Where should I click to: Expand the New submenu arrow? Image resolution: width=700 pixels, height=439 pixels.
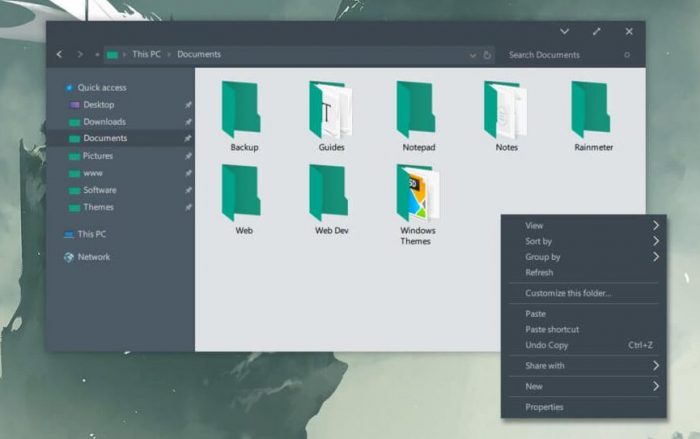(656, 386)
